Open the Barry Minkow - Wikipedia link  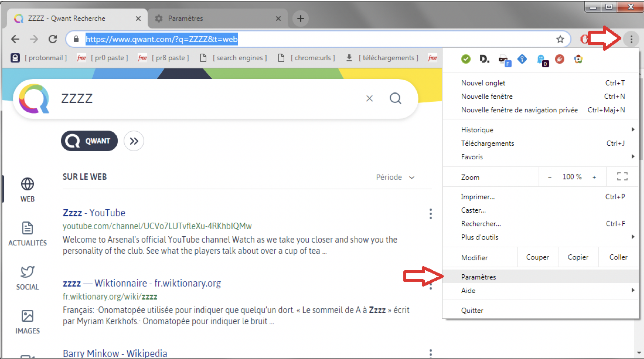tap(115, 353)
